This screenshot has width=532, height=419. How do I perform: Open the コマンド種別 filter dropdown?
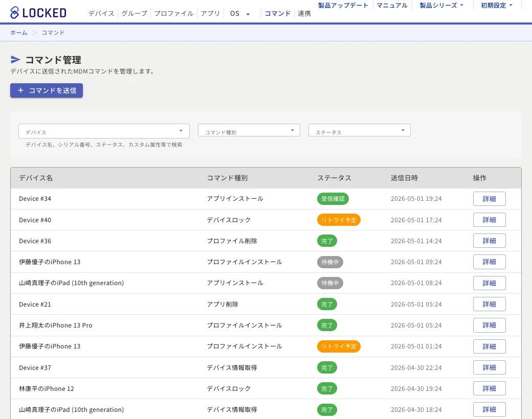249,130
